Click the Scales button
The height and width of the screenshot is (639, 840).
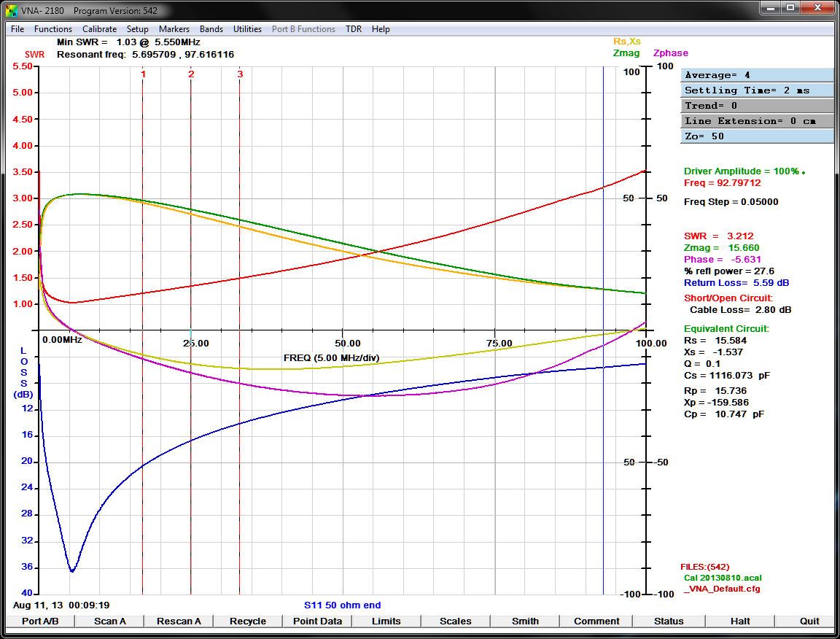pos(456,621)
